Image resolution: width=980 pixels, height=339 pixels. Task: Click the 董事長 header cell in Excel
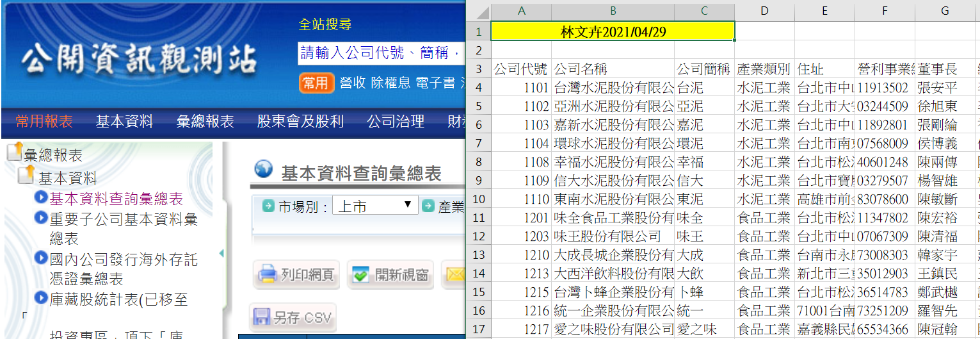point(945,69)
